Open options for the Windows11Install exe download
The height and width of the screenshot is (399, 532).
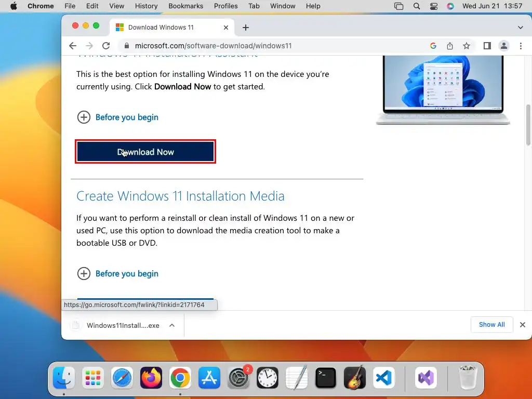(172, 325)
